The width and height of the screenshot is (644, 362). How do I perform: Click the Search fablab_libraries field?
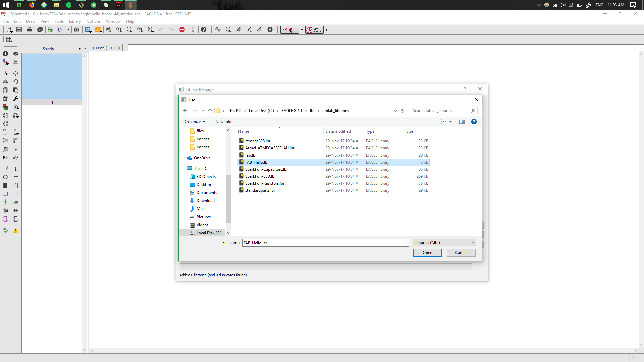(443, 111)
